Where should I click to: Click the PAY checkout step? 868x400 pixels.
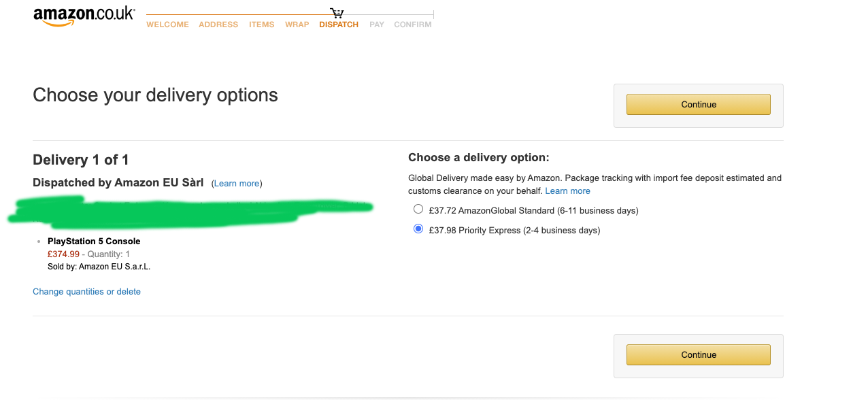pyautogui.click(x=377, y=24)
